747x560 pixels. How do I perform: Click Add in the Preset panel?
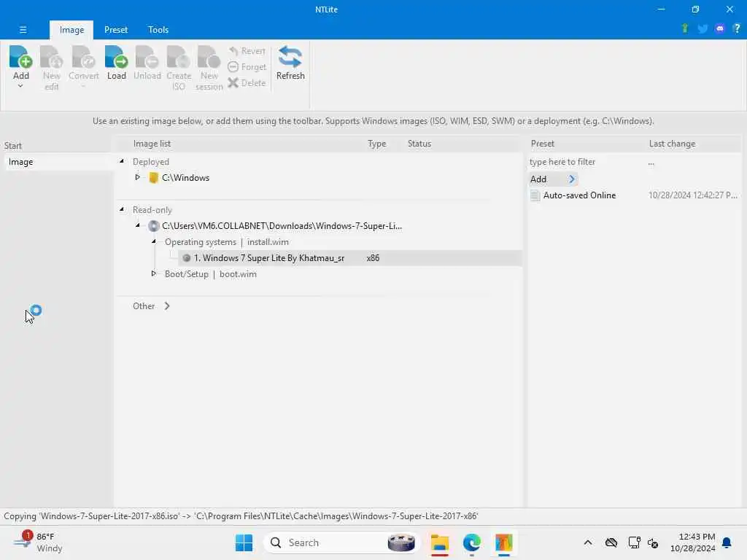pos(553,179)
